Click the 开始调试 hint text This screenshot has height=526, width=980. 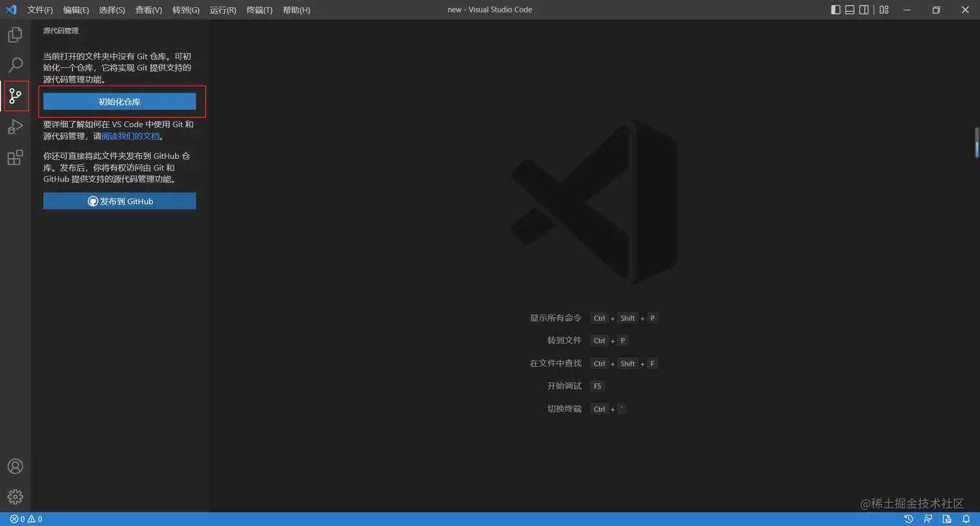(x=564, y=386)
